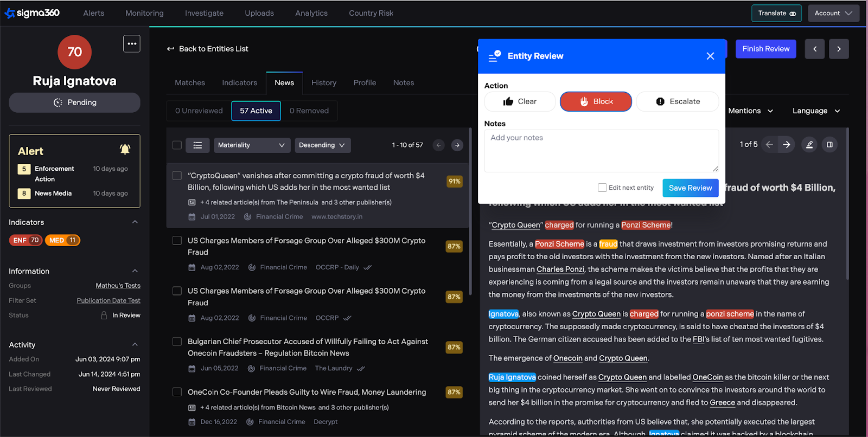Select the Escalate action button

coord(678,101)
